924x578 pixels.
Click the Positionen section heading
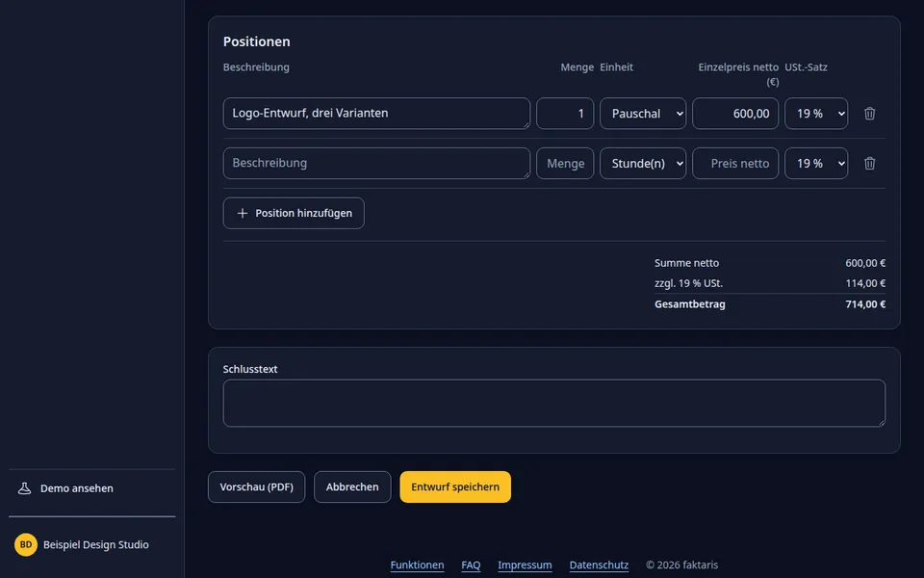point(256,41)
